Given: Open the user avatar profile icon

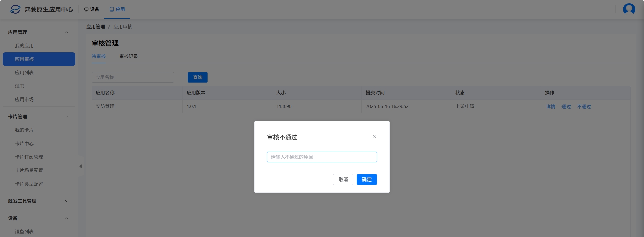Looking at the screenshot, I should pyautogui.click(x=629, y=9).
